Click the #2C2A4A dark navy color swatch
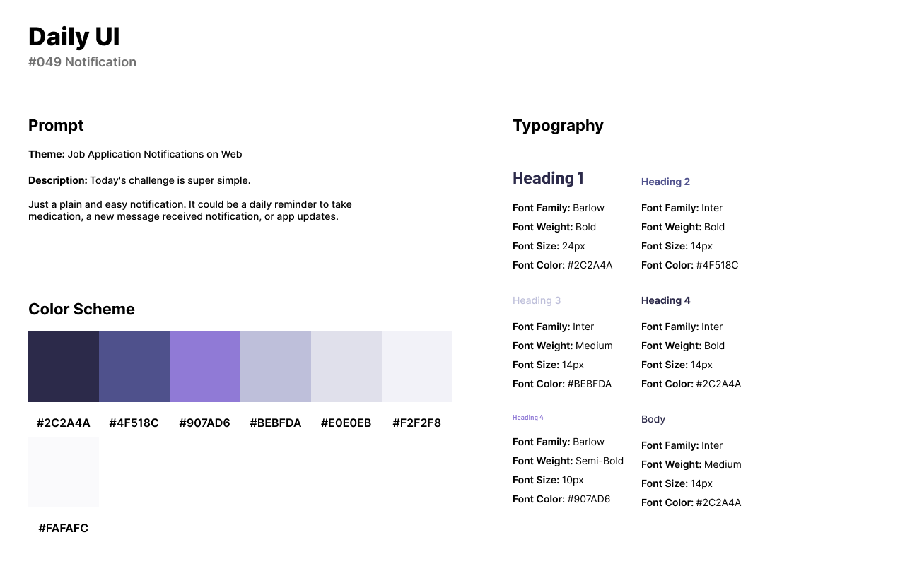Image resolution: width=905 pixels, height=588 pixels. pyautogui.click(x=64, y=367)
